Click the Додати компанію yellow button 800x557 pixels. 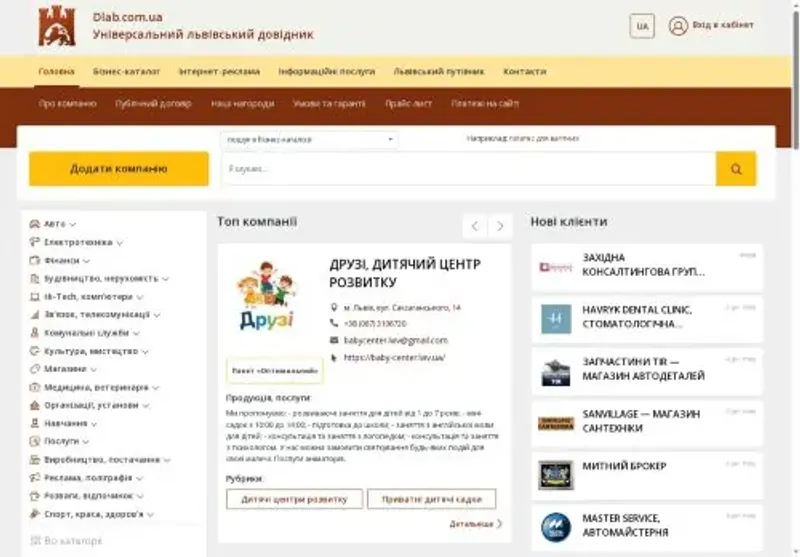click(119, 169)
